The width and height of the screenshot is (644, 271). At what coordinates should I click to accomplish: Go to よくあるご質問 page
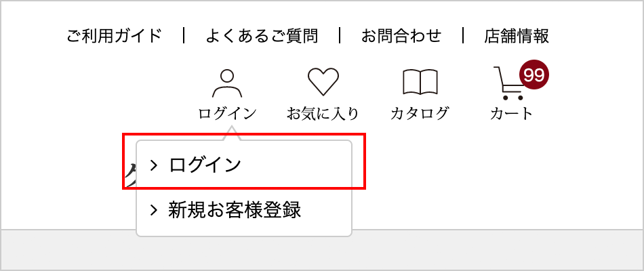click(262, 36)
